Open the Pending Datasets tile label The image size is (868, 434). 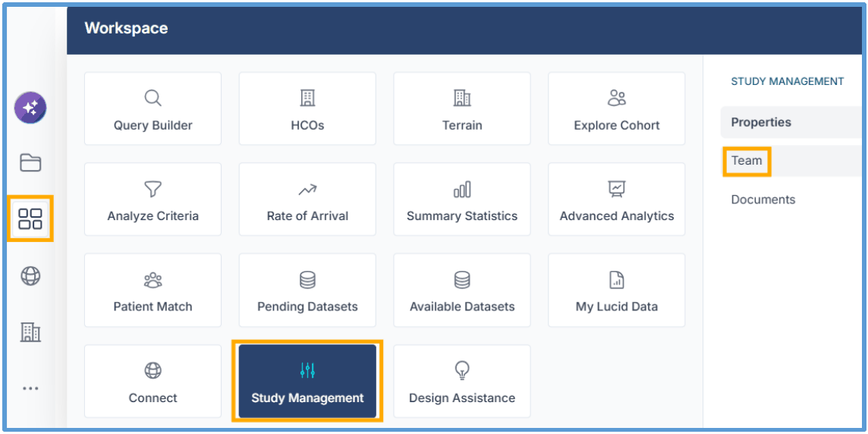click(x=307, y=307)
